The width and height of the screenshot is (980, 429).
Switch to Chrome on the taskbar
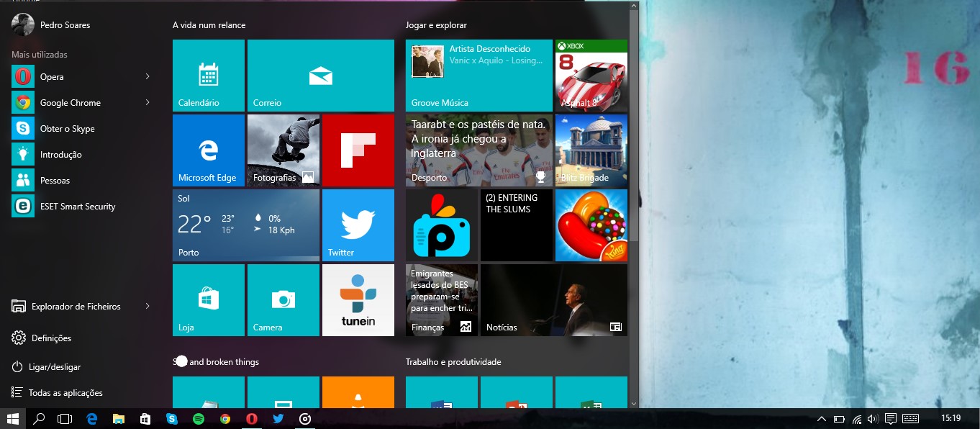225,418
